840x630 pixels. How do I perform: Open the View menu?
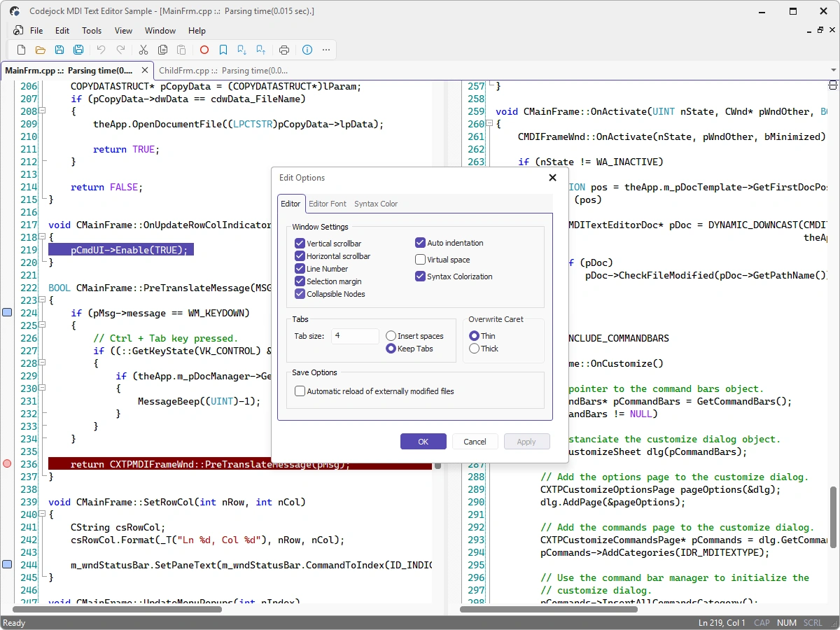[124, 31]
